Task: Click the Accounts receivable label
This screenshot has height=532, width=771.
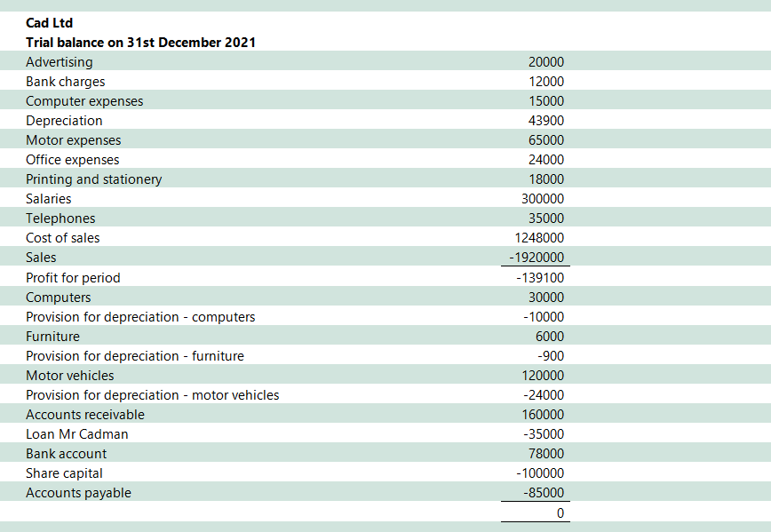Action: tap(84, 415)
